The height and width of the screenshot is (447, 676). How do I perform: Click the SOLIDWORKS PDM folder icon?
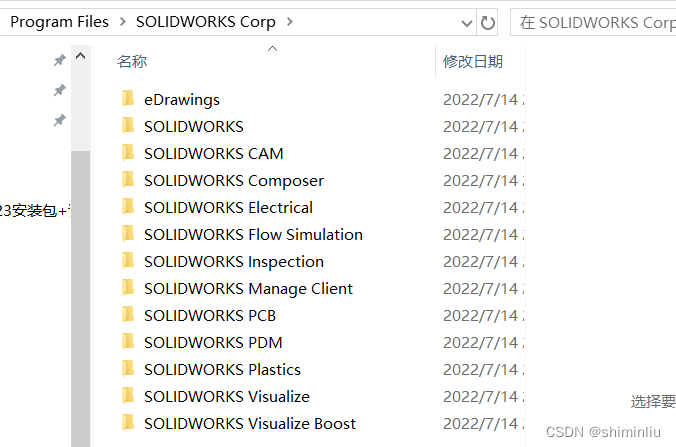[128, 341]
